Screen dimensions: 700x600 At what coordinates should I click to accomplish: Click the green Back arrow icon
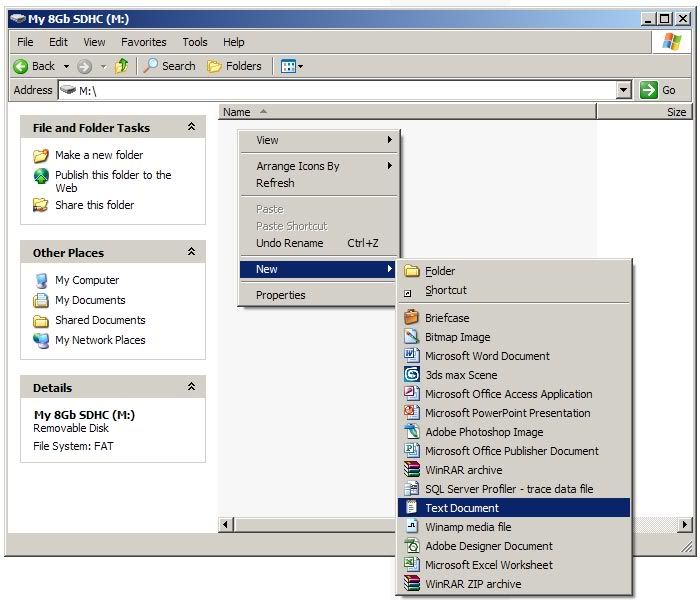pos(21,67)
